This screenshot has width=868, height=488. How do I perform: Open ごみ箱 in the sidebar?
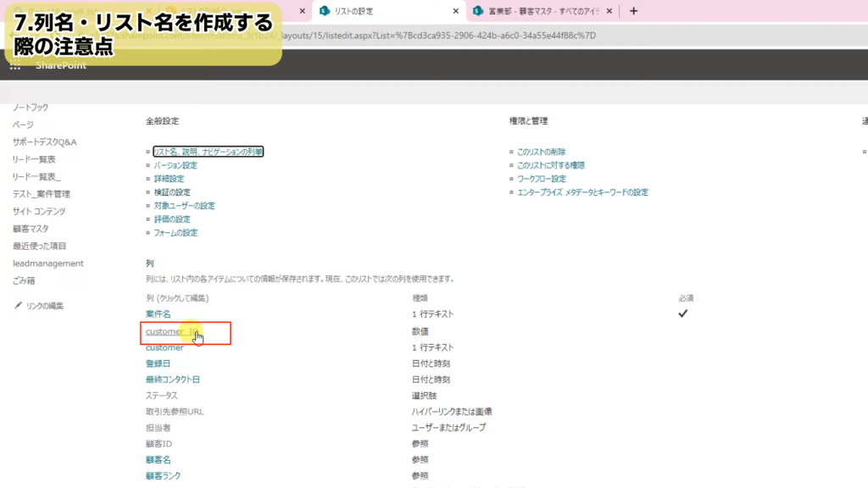24,280
